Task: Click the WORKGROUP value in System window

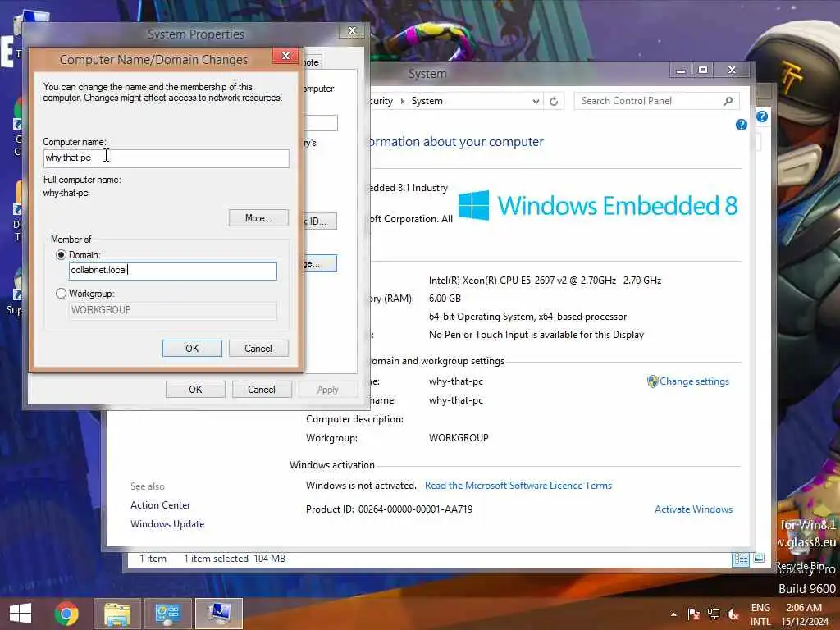Action: (x=459, y=438)
